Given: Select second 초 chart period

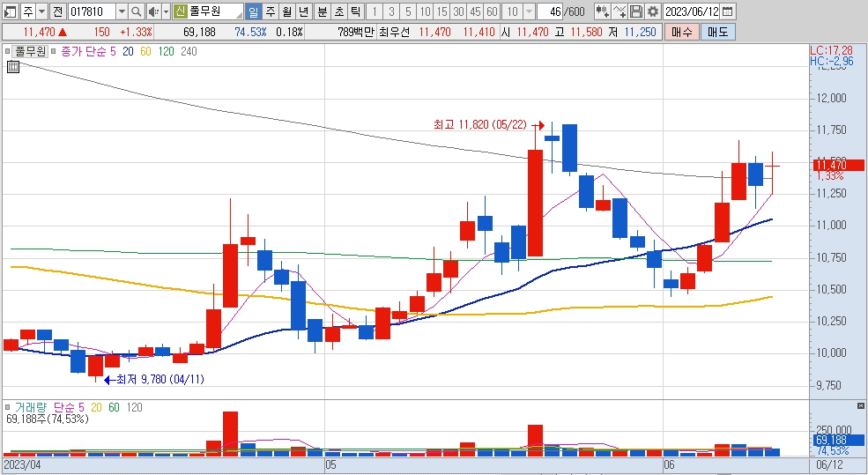Looking at the screenshot, I should click(338, 11).
